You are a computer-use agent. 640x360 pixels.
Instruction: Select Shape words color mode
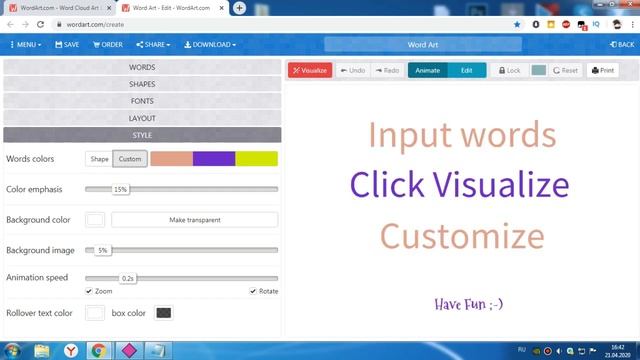[x=99, y=159]
